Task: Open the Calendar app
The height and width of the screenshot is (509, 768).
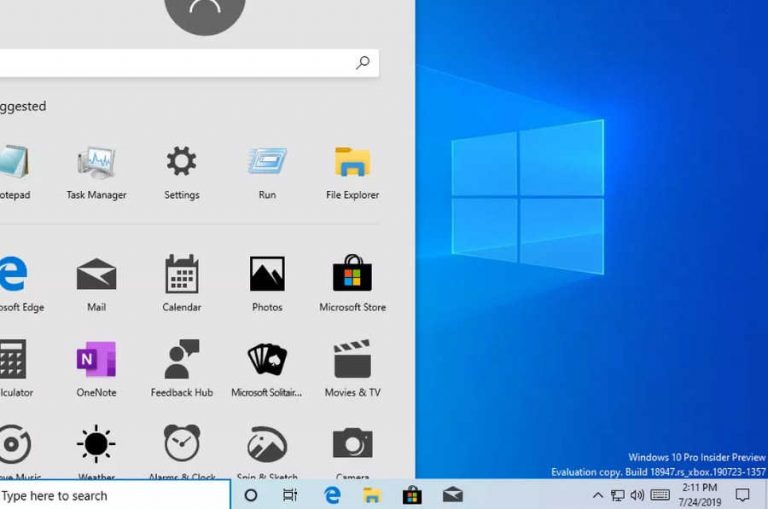Action: (x=182, y=284)
